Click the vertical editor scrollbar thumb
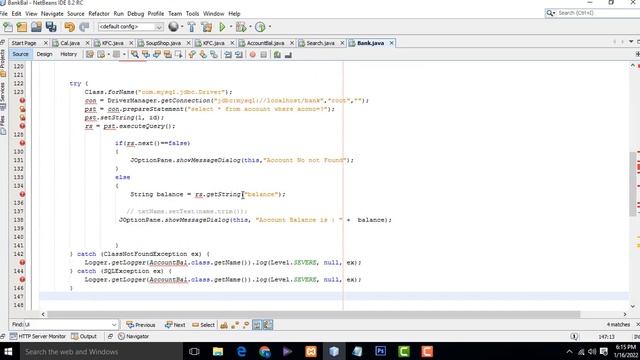 (x=633, y=184)
